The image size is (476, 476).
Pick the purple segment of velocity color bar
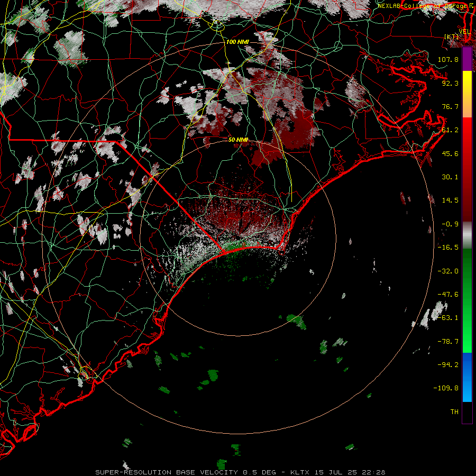(467, 59)
